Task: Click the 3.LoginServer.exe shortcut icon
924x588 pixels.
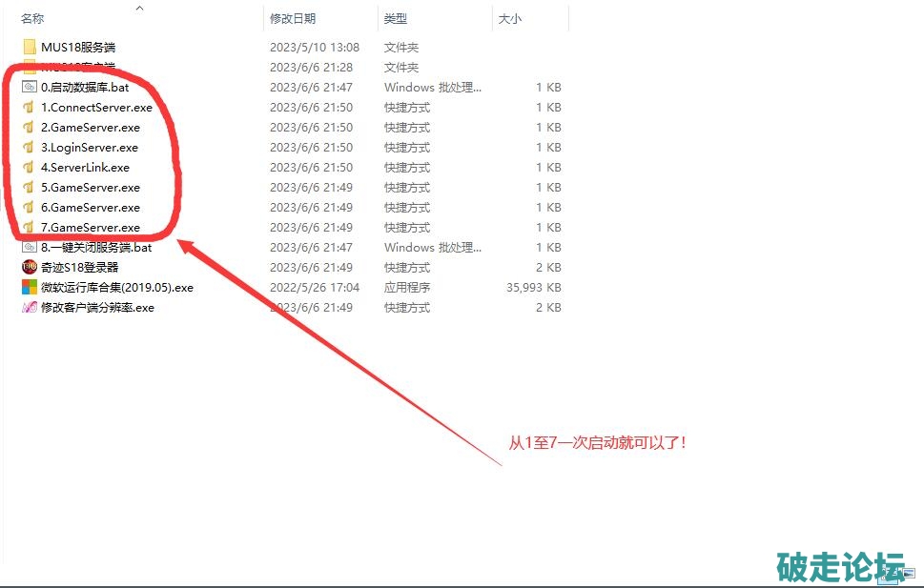Action: tap(29, 147)
